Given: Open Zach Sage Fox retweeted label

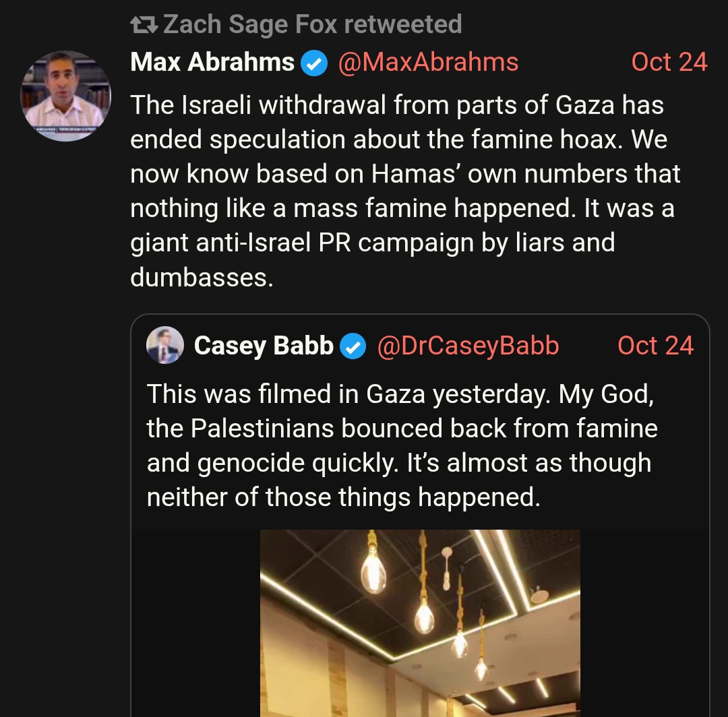Looking at the screenshot, I should (x=312, y=25).
